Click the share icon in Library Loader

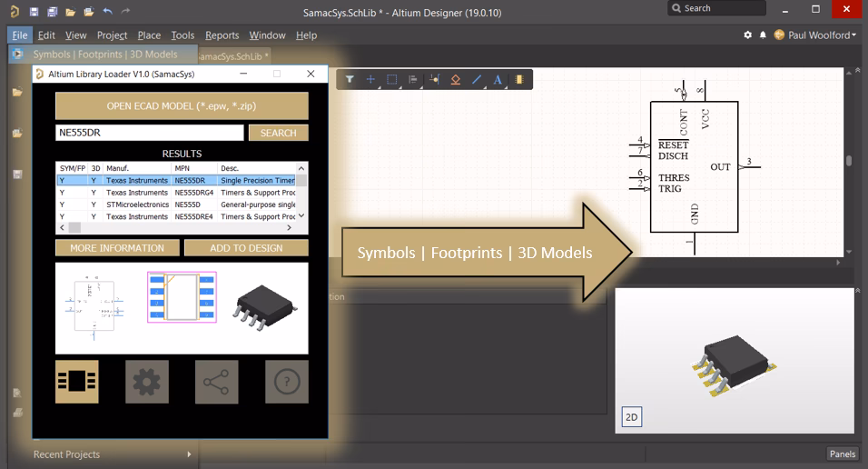coord(216,382)
